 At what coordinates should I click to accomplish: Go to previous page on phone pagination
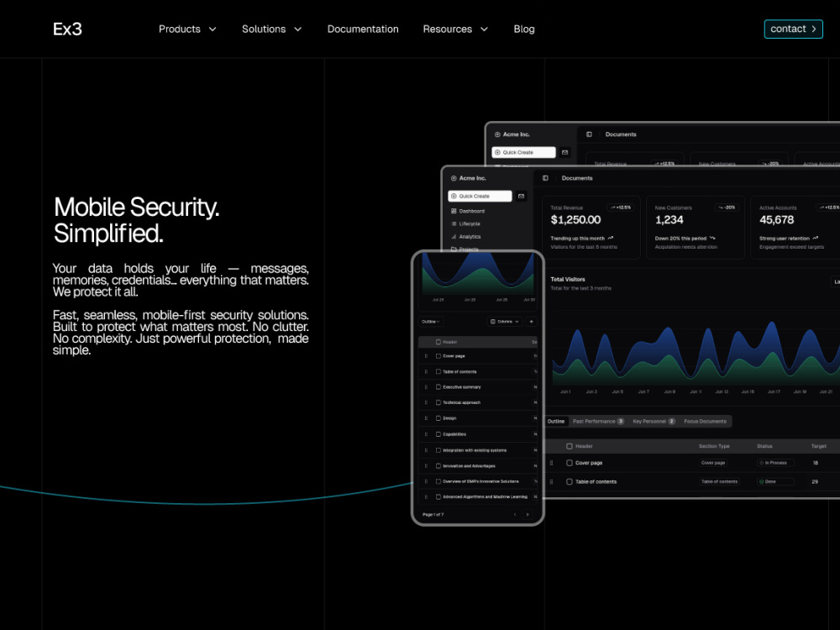[x=515, y=515]
